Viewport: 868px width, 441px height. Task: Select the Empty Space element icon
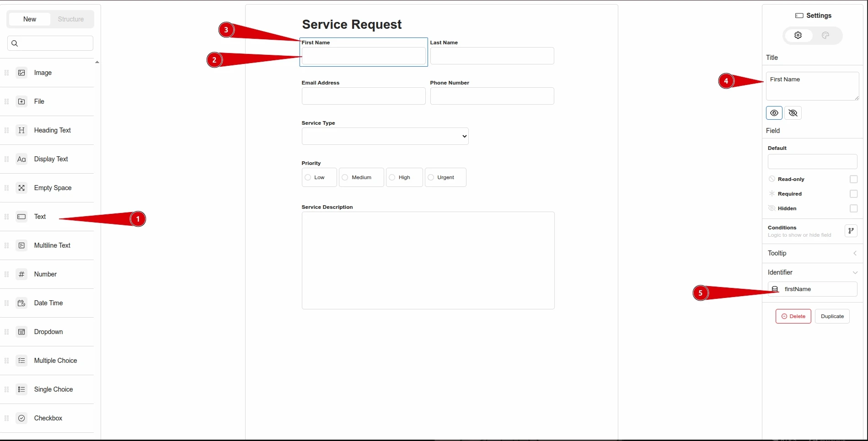pos(21,188)
